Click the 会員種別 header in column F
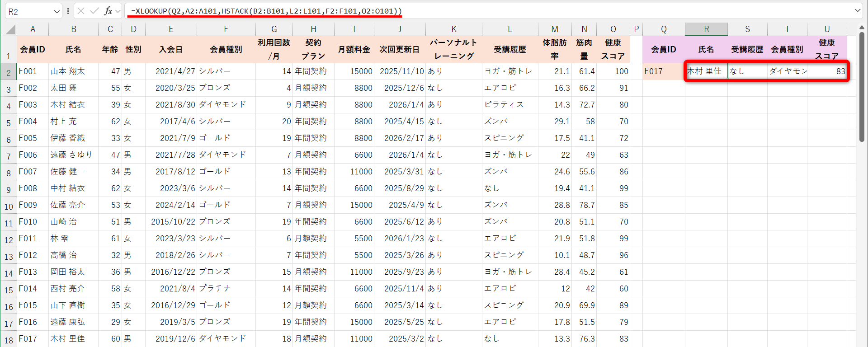The height and width of the screenshot is (347, 868). (226, 49)
